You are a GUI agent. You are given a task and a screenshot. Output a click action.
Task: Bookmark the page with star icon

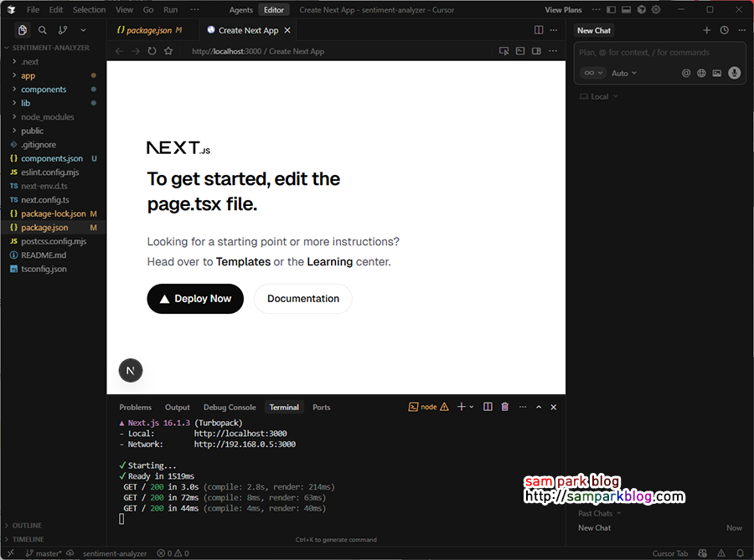coord(168,51)
